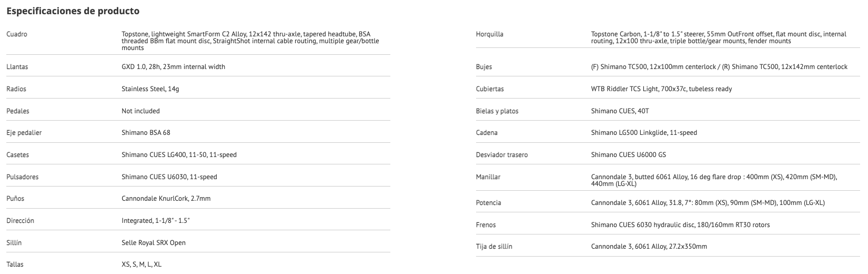Click the Horquilla label
This screenshot has width=868, height=274.
tap(489, 34)
